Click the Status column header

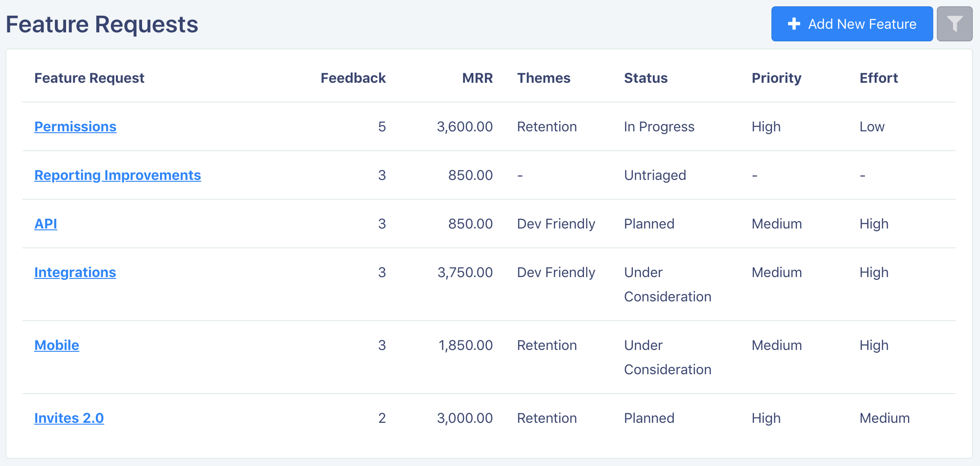click(646, 78)
